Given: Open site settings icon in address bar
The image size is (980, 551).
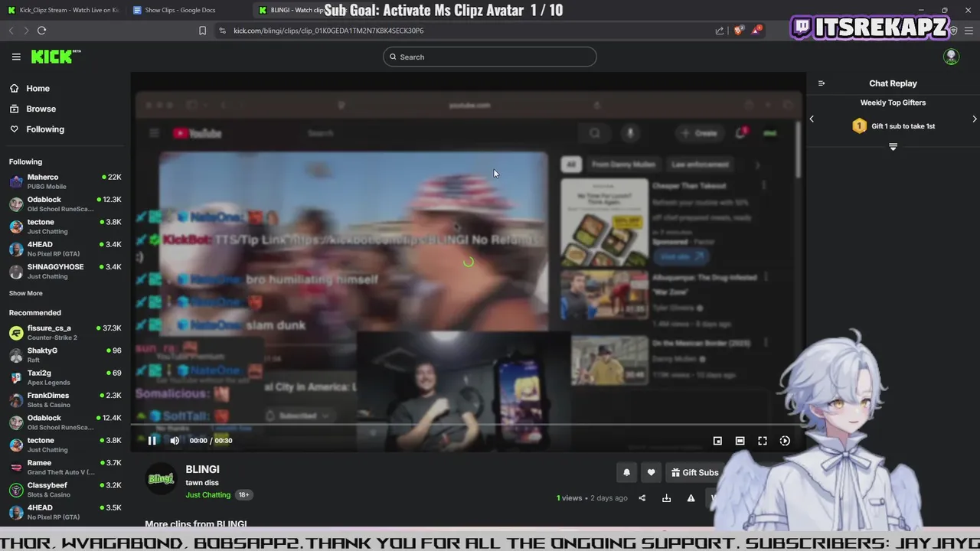Looking at the screenshot, I should (222, 31).
